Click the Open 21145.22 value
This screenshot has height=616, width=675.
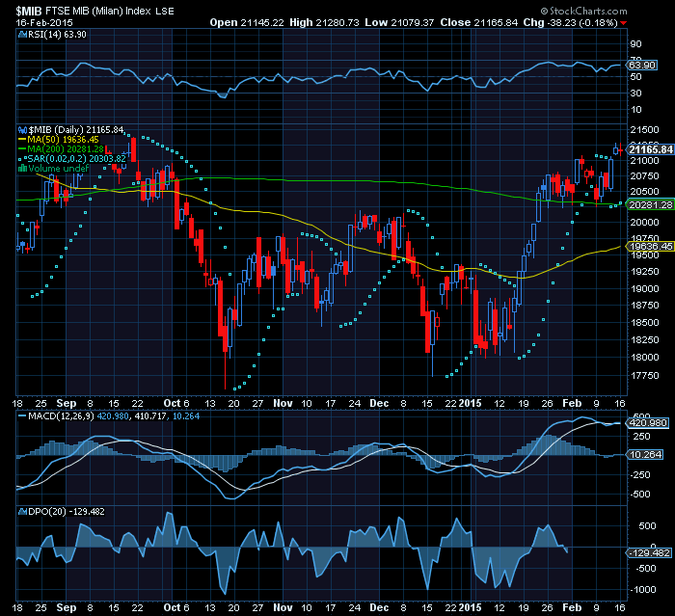coord(247,22)
